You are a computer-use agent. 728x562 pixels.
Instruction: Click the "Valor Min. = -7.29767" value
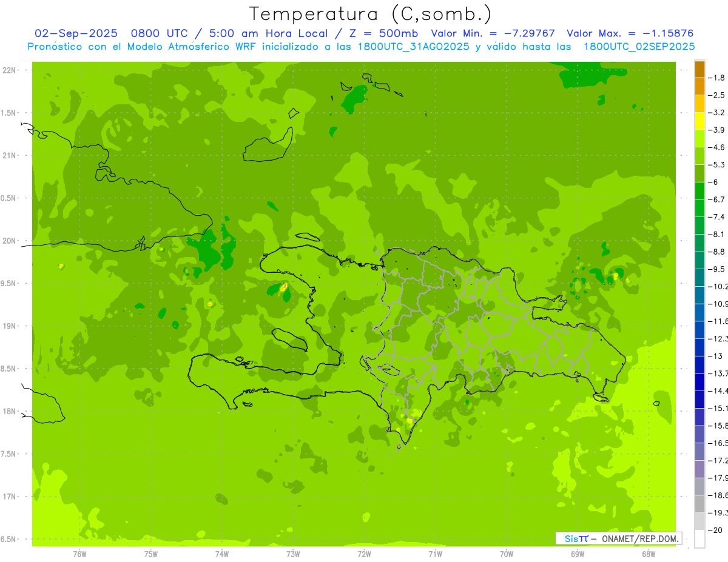(493, 33)
